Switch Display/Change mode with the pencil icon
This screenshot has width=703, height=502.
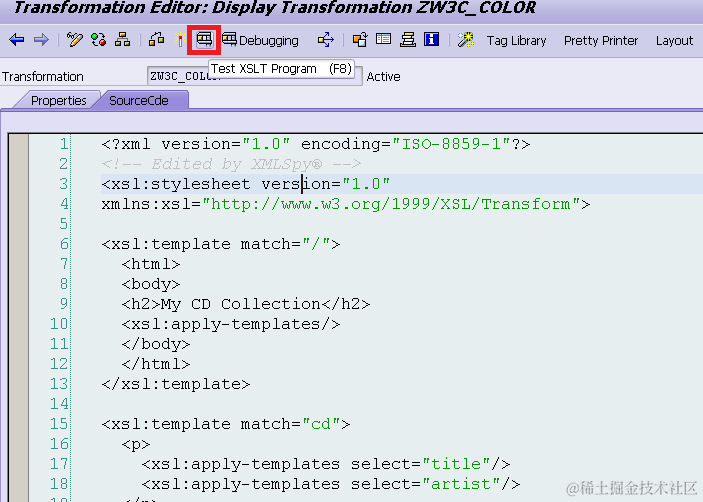coord(74,40)
